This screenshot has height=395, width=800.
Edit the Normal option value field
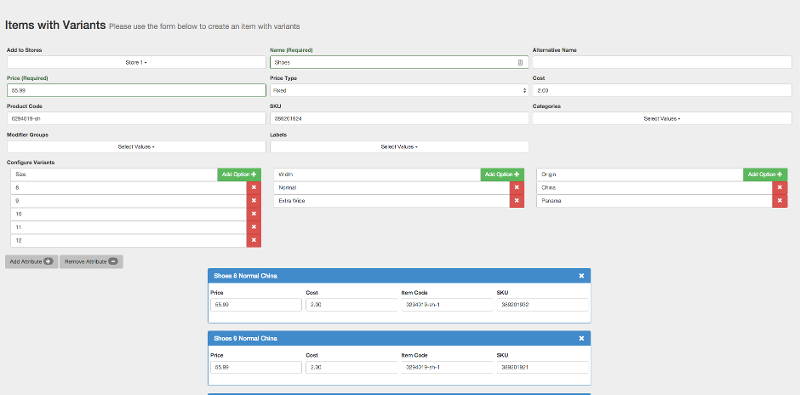(x=392, y=187)
